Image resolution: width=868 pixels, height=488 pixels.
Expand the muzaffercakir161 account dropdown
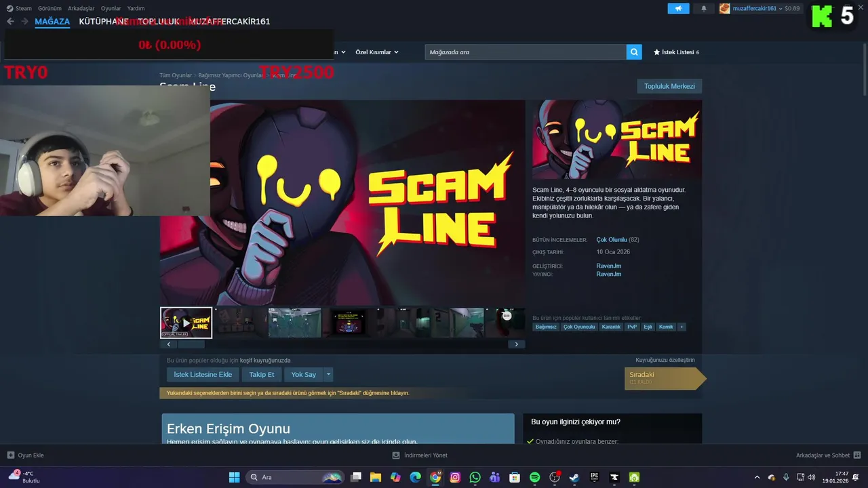[x=781, y=8]
